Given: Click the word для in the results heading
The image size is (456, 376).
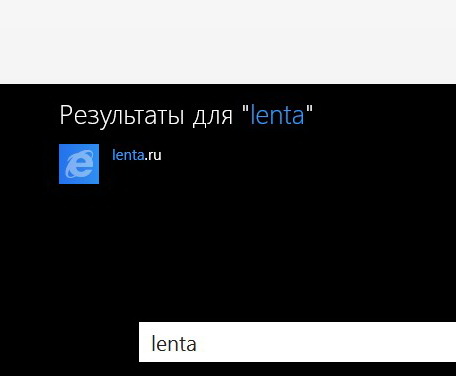Looking at the screenshot, I should (213, 117).
